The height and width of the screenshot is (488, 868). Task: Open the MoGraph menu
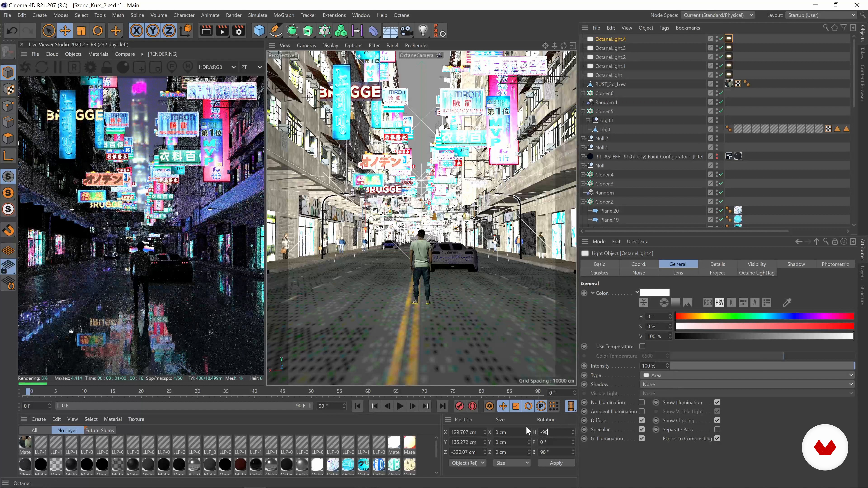coord(283,15)
